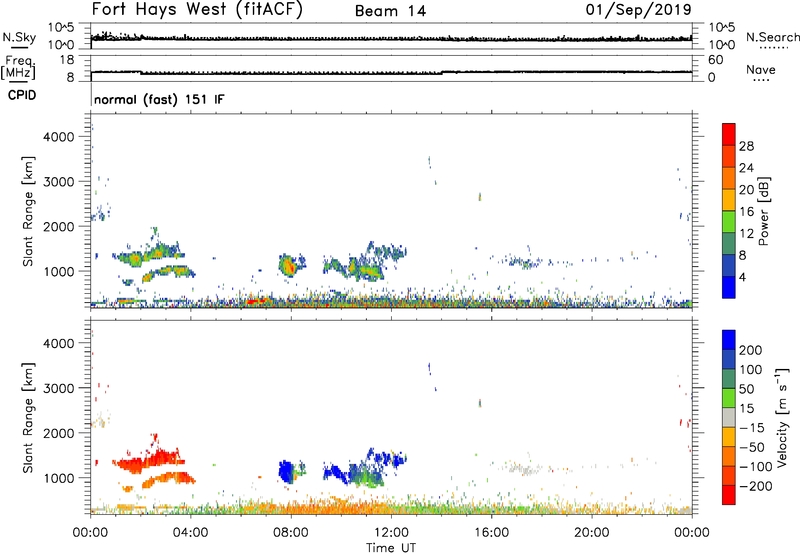Click the '2000' tick of the velocity panel
Image resolution: width=800 pixels, height=554 pixels.
point(59,433)
